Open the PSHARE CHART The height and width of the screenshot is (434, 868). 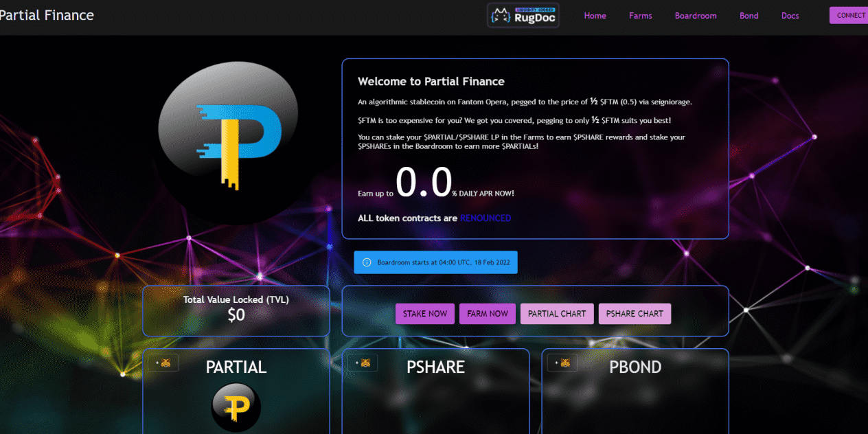point(635,314)
